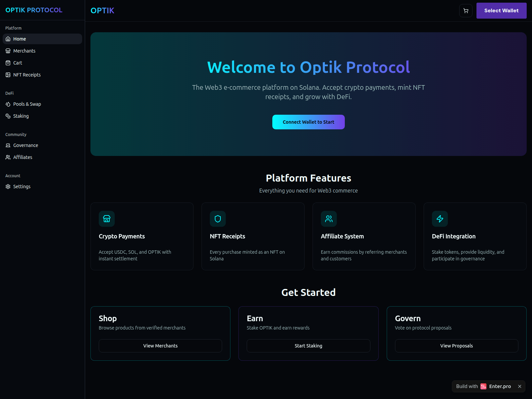
Task: Open the shopping cart icon in header
Action: point(466,11)
